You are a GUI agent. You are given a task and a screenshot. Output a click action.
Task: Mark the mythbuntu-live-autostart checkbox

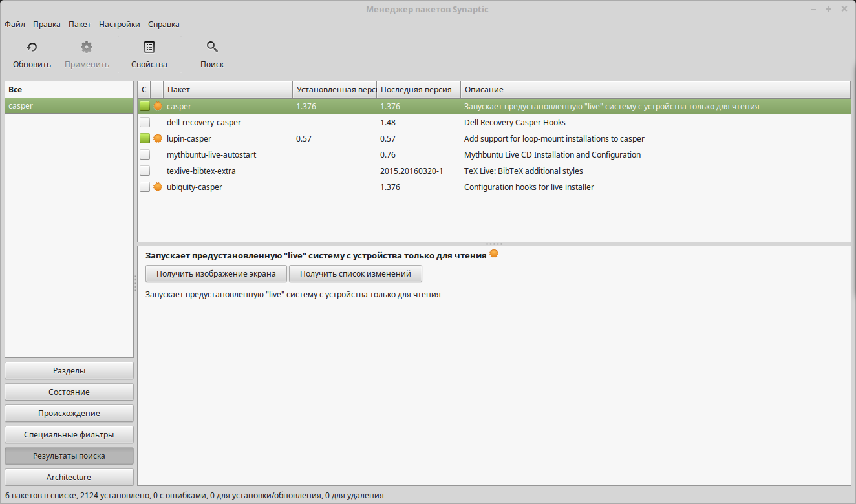click(x=145, y=154)
